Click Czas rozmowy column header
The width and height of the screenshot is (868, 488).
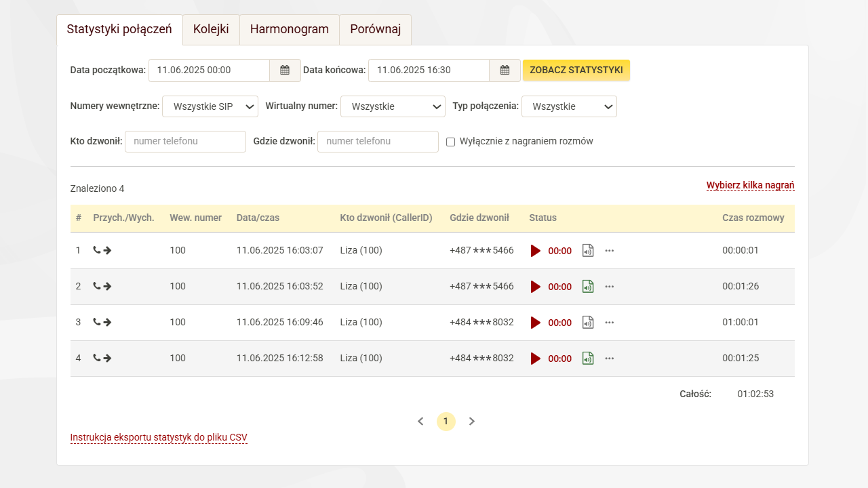click(753, 218)
